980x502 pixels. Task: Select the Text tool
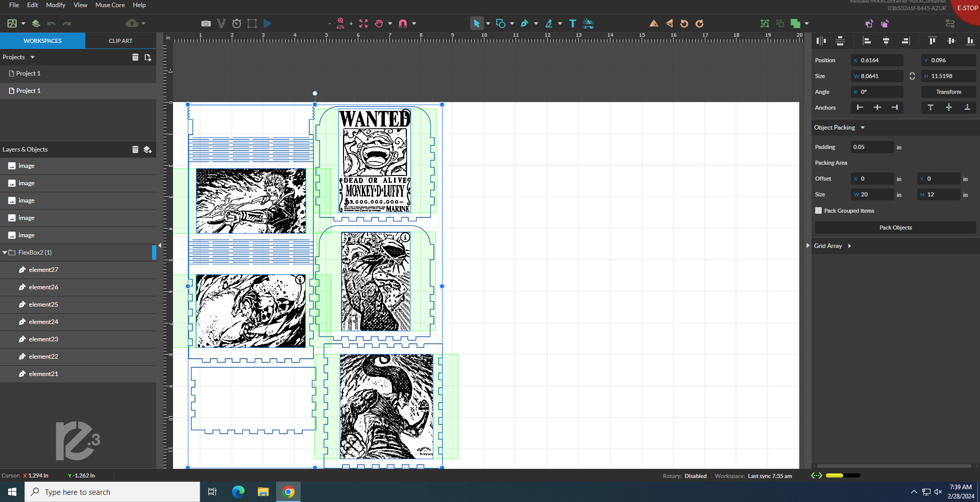[x=573, y=23]
